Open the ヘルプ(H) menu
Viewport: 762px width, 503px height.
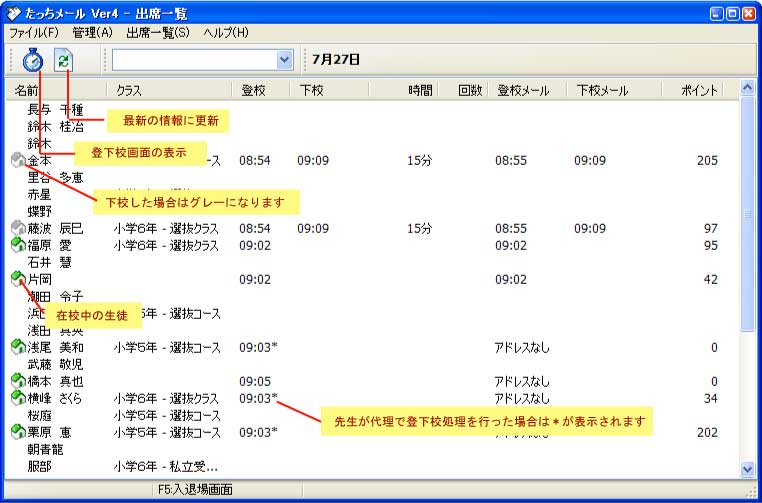pyautogui.click(x=226, y=33)
